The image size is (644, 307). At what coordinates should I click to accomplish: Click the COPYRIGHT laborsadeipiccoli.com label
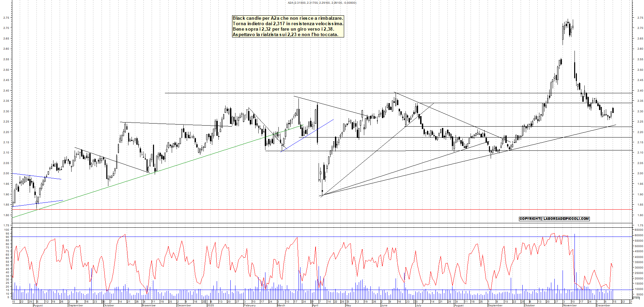(554, 219)
